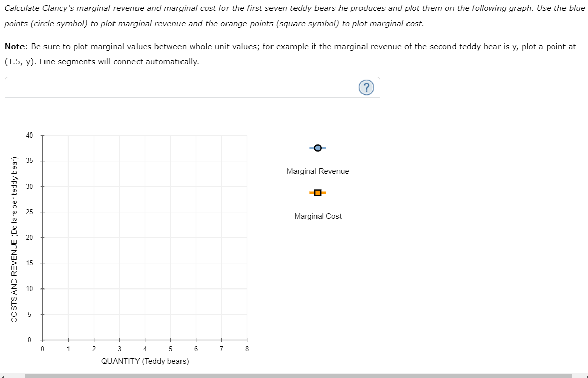
Task: Click inside the help icon's circular border
Action: pos(366,87)
